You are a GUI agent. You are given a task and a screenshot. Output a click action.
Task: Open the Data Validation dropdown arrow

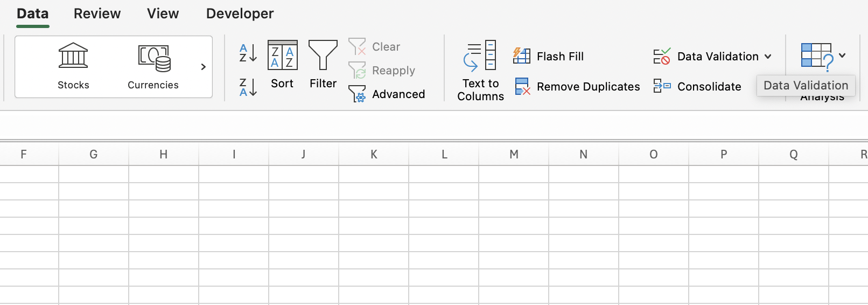pyautogui.click(x=768, y=57)
